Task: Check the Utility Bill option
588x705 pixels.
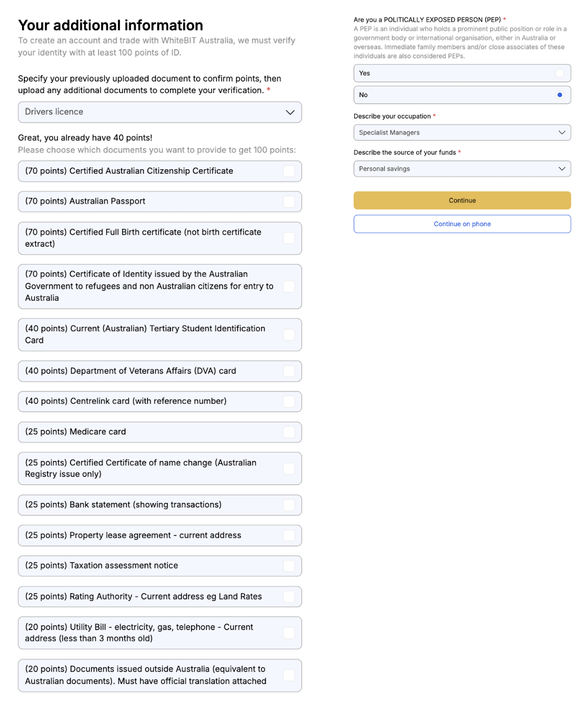Action: (x=289, y=633)
